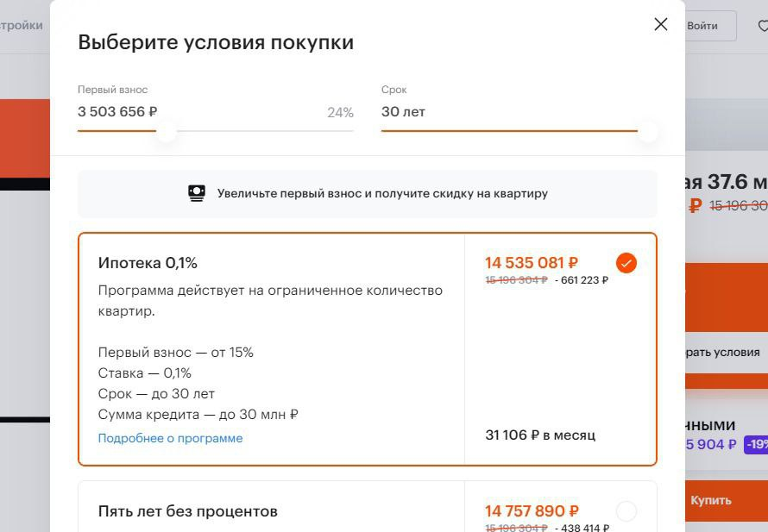Select the Ипотека 0,1% checkmark radio
Viewport: 768px width, 532px height.
(x=626, y=263)
